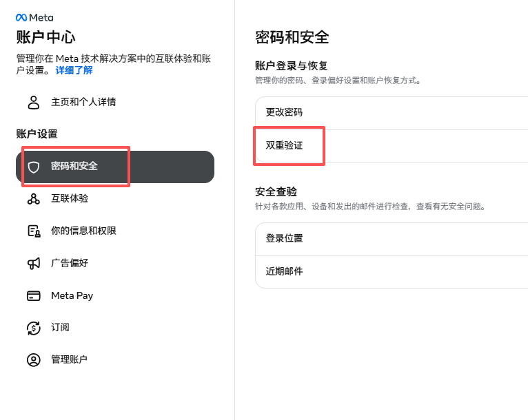Click the profile circle icon for 管理账户
Viewport: 528px width, 420px height.
coord(34,360)
